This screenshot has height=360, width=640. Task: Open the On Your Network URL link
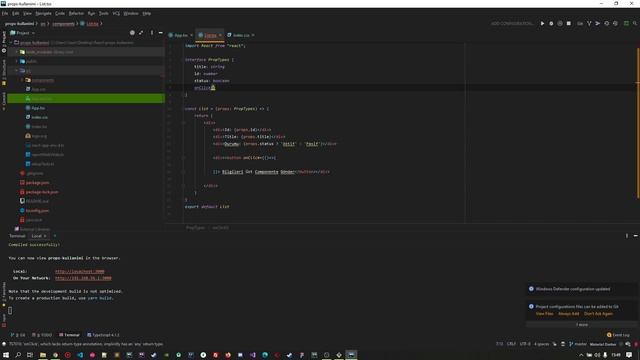[83, 278]
